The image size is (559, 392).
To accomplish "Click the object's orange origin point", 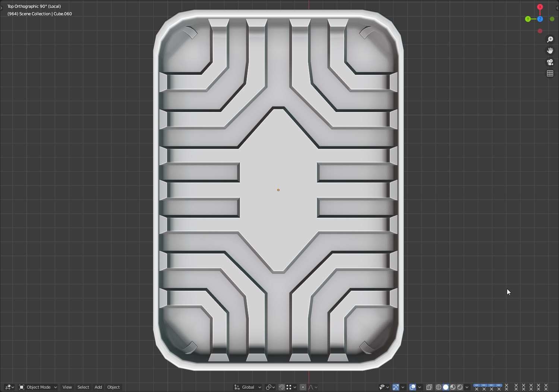I will (x=278, y=190).
